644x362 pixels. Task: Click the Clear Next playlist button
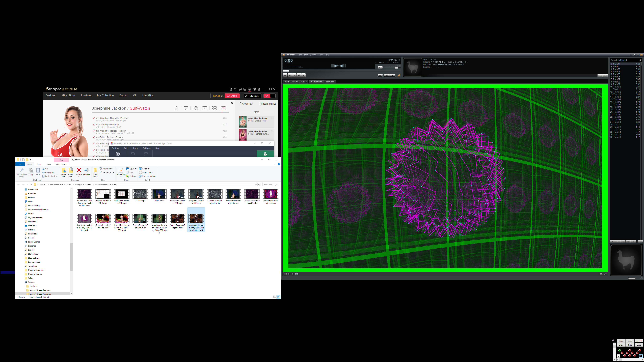246,104
